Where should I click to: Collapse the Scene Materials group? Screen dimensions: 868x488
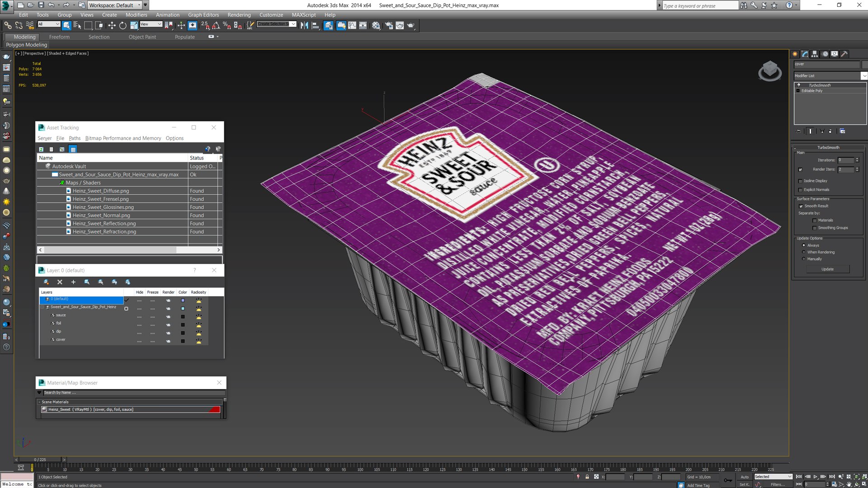click(39, 402)
